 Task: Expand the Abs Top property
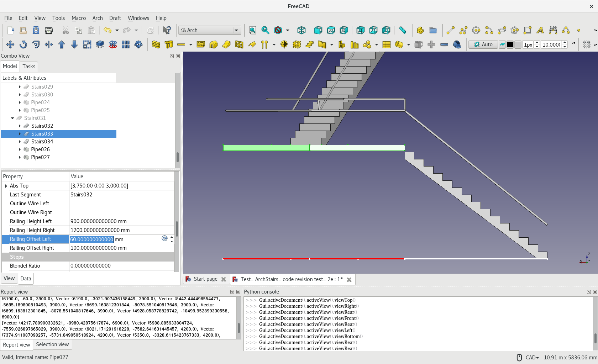6,186
